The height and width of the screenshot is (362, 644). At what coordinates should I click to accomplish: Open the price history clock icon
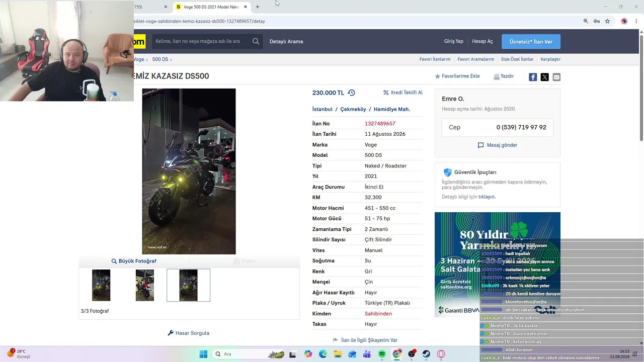pyautogui.click(x=351, y=93)
